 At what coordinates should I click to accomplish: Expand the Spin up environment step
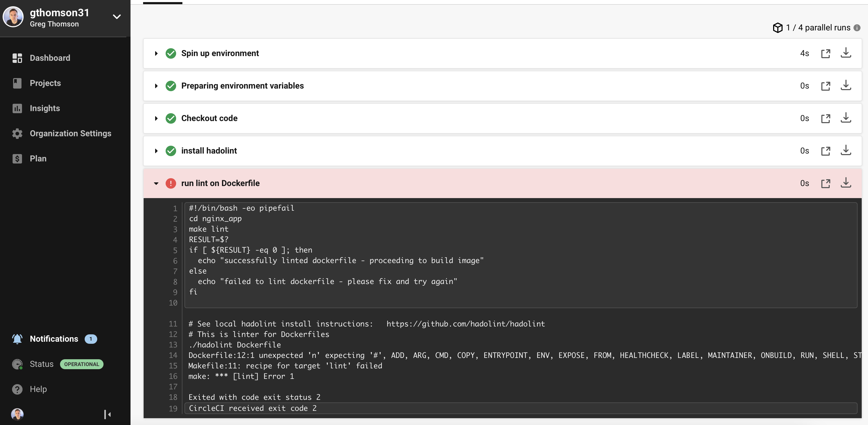pyautogui.click(x=156, y=53)
